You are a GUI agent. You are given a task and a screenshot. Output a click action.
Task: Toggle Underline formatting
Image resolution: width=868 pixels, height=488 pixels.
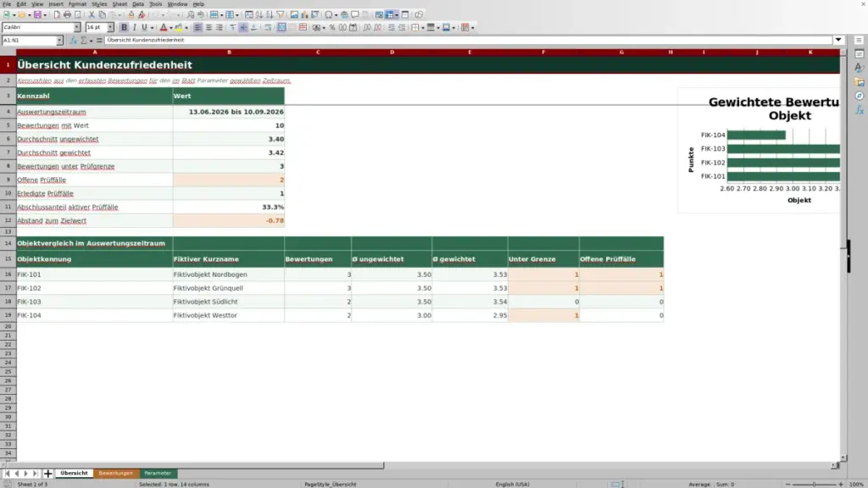tap(144, 27)
